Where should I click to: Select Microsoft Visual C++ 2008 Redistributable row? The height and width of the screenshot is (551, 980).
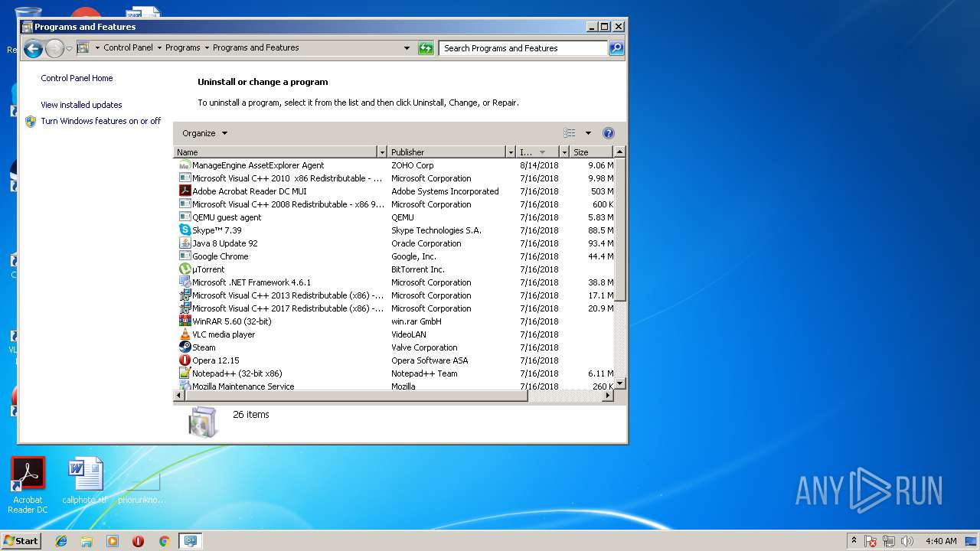[395, 204]
